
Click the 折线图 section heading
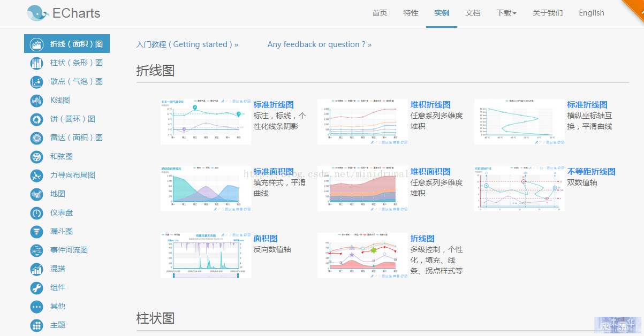tap(156, 71)
